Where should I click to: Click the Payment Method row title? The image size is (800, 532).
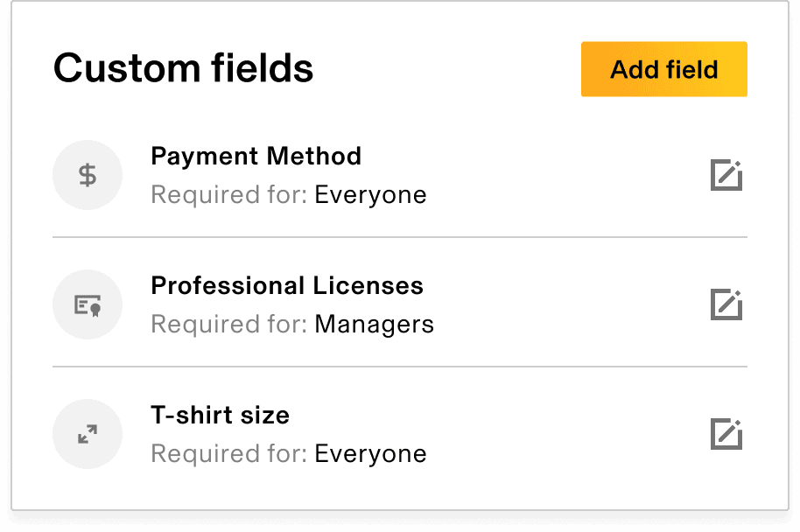tap(256, 156)
